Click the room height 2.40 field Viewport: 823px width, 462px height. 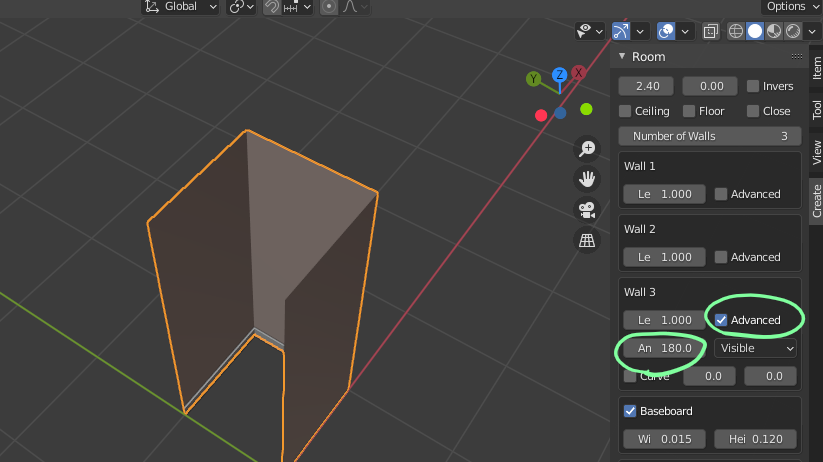coord(646,86)
